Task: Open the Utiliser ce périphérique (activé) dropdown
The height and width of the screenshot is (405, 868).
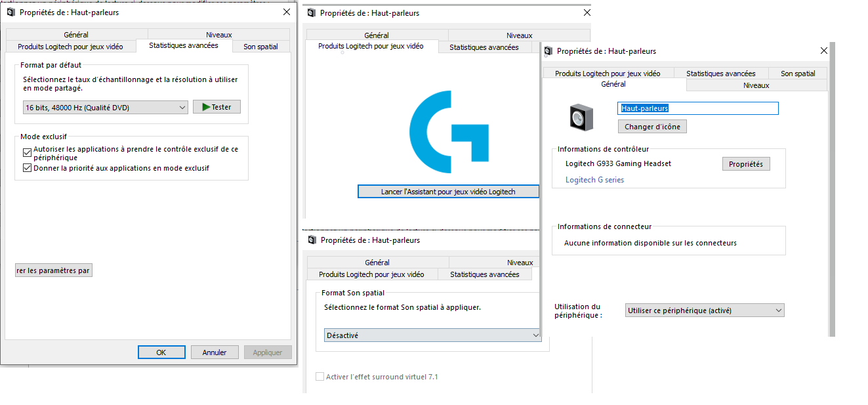Action: tap(705, 310)
